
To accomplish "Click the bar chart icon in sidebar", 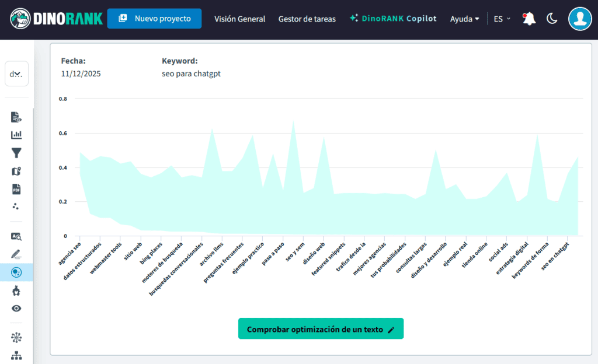I will [16, 135].
